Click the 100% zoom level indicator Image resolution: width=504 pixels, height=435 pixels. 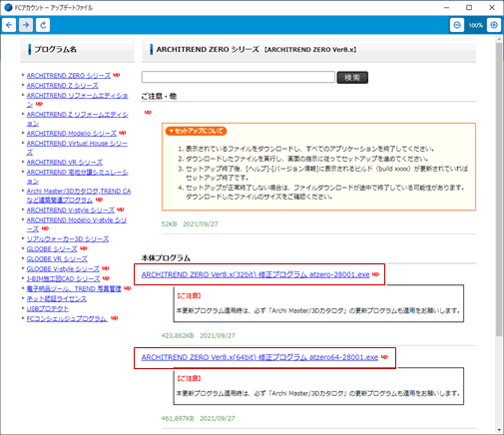pyautogui.click(x=475, y=25)
